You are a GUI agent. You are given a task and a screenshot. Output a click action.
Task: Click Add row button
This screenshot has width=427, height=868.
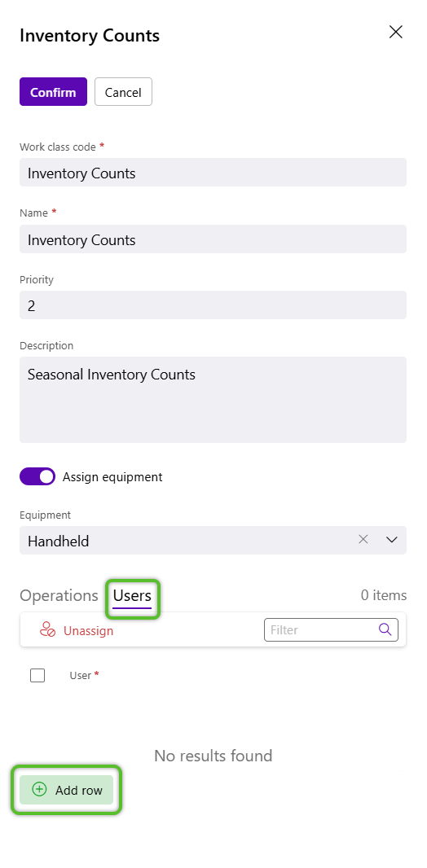tap(67, 790)
